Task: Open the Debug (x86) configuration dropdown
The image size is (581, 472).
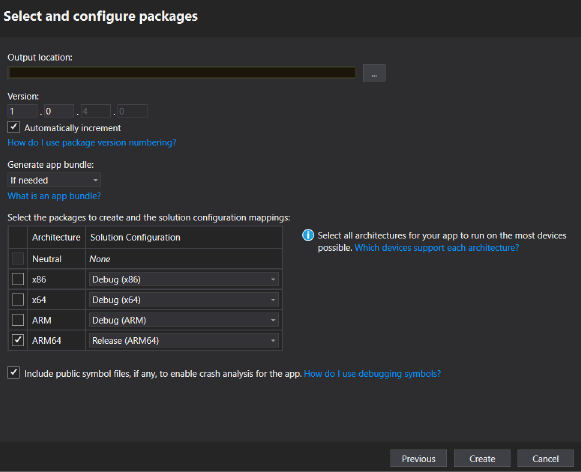Action: click(x=184, y=279)
